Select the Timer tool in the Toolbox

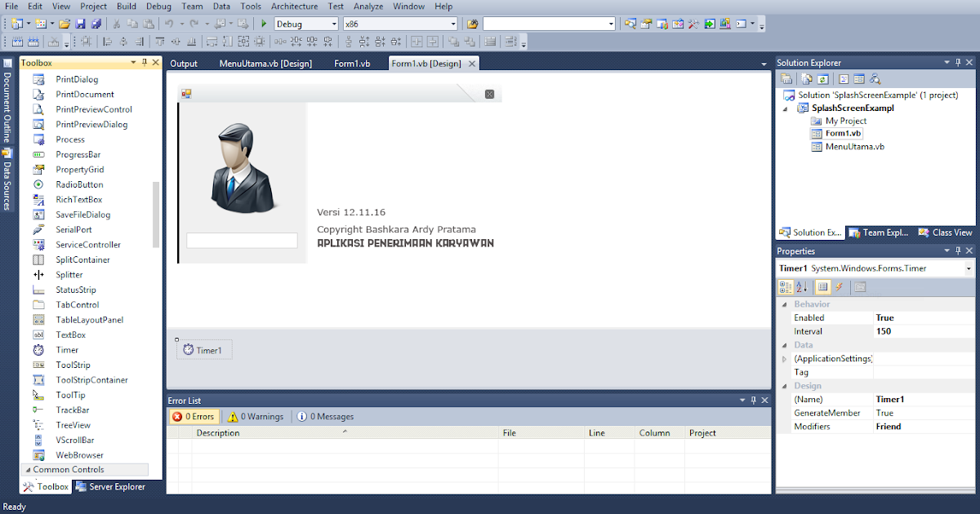pos(69,349)
